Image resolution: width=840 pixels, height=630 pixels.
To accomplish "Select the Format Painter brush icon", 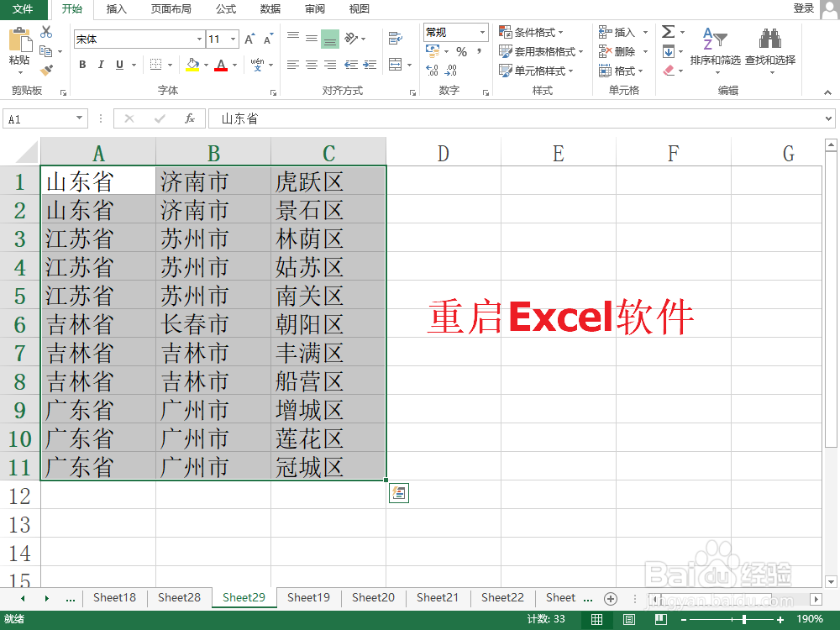I will tap(46, 71).
